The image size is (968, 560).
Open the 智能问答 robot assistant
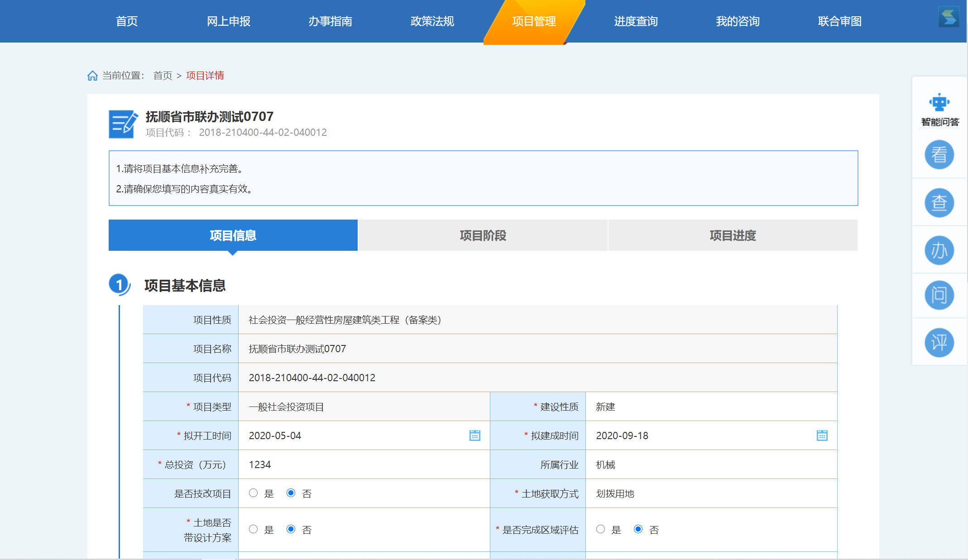click(x=939, y=110)
